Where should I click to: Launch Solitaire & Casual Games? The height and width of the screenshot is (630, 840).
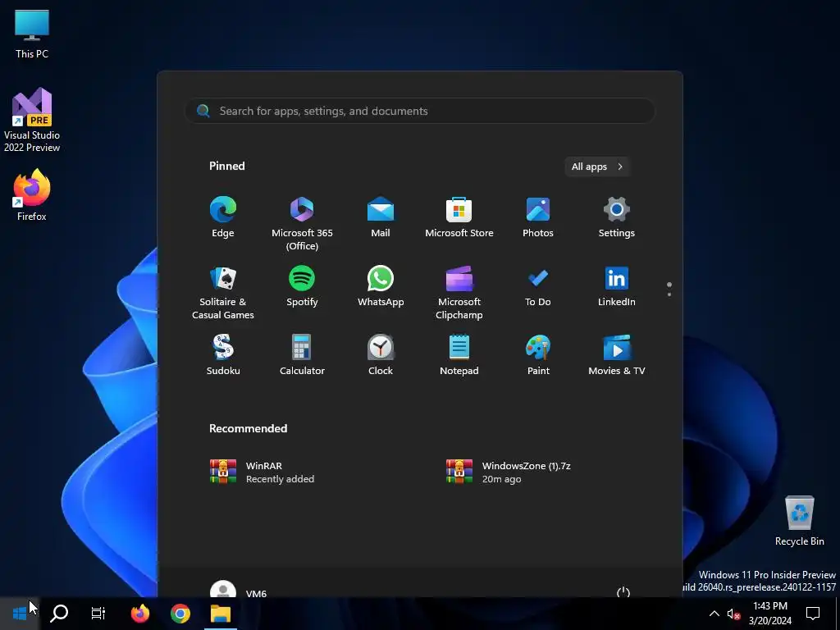coord(223,293)
